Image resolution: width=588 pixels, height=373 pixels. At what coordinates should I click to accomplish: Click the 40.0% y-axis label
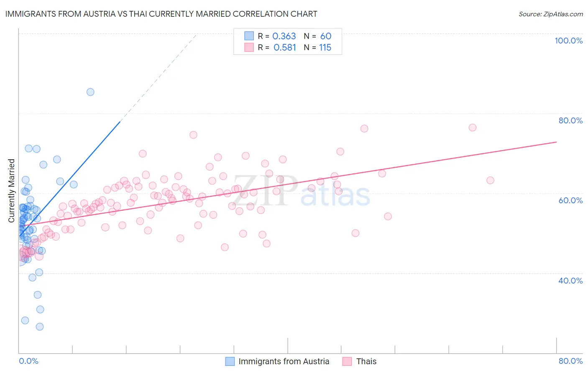click(x=570, y=280)
